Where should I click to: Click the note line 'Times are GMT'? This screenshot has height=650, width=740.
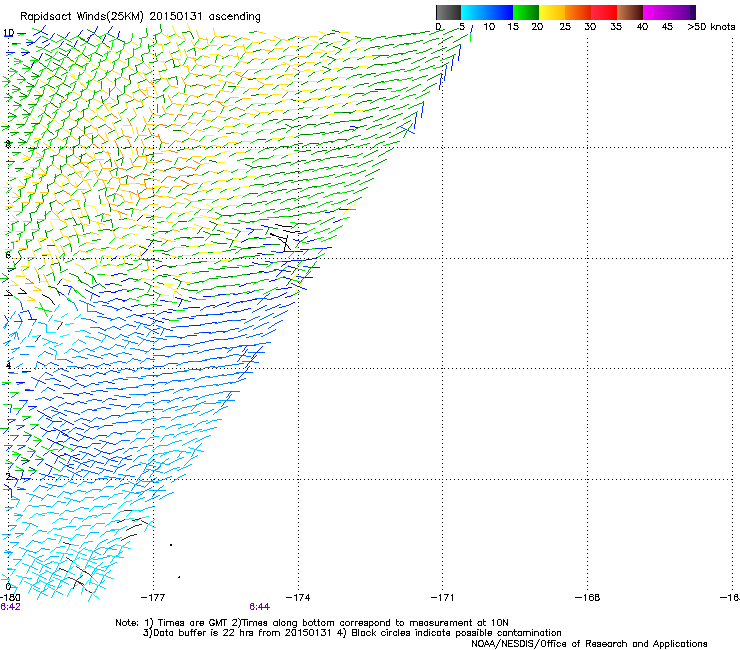click(x=193, y=623)
